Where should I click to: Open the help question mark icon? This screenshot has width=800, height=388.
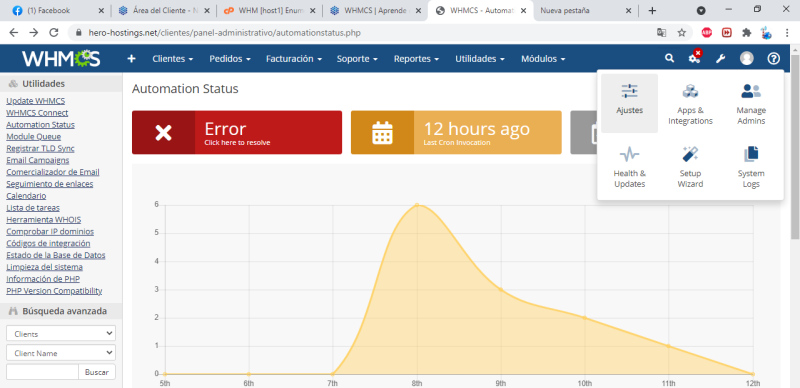pos(773,59)
